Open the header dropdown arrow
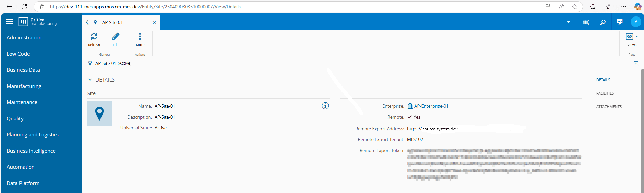644x193 pixels. pyautogui.click(x=569, y=22)
